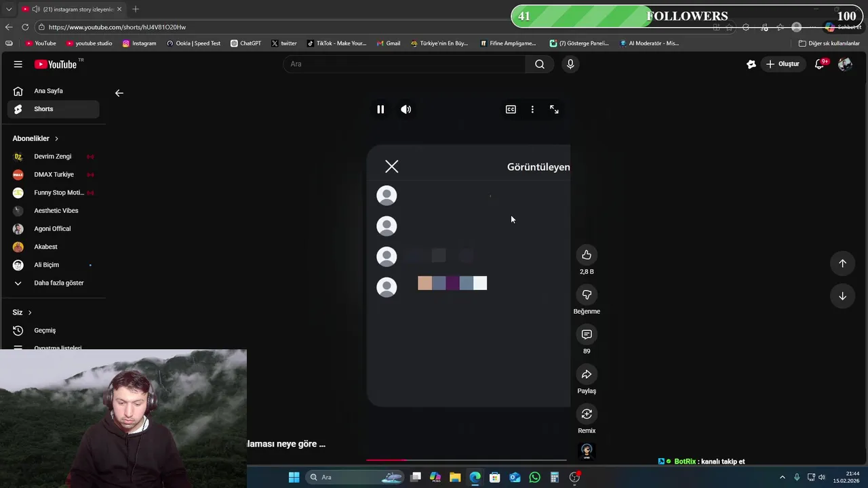Image resolution: width=868 pixels, height=488 pixels.
Task: Go to previous Short with up arrow
Action: (x=842, y=263)
